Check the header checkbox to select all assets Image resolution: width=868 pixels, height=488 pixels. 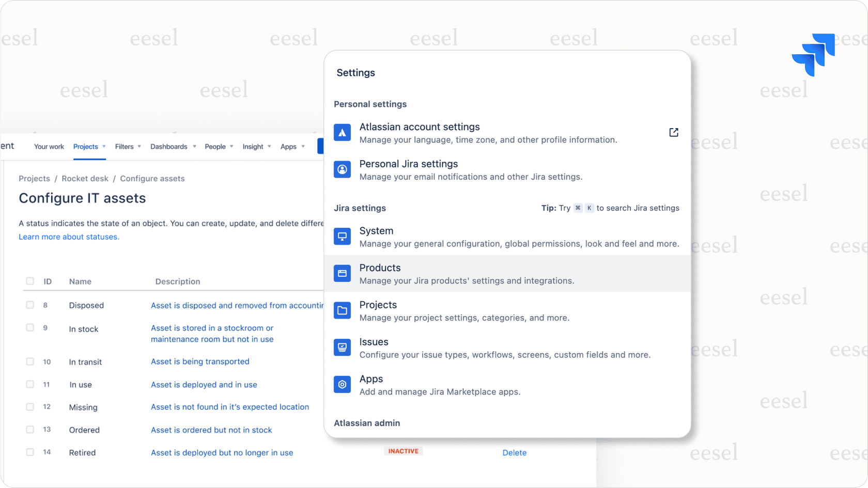tap(30, 281)
